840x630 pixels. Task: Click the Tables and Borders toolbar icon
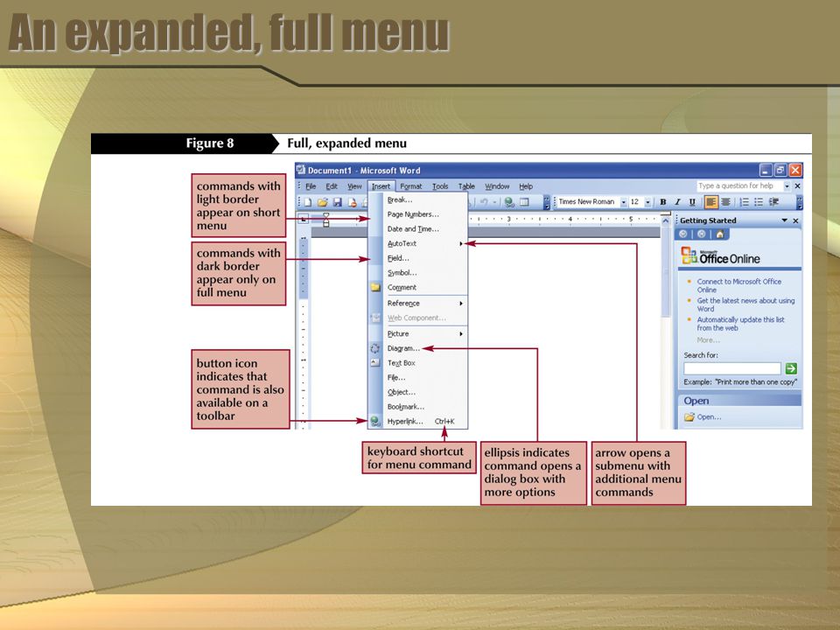tap(524, 202)
